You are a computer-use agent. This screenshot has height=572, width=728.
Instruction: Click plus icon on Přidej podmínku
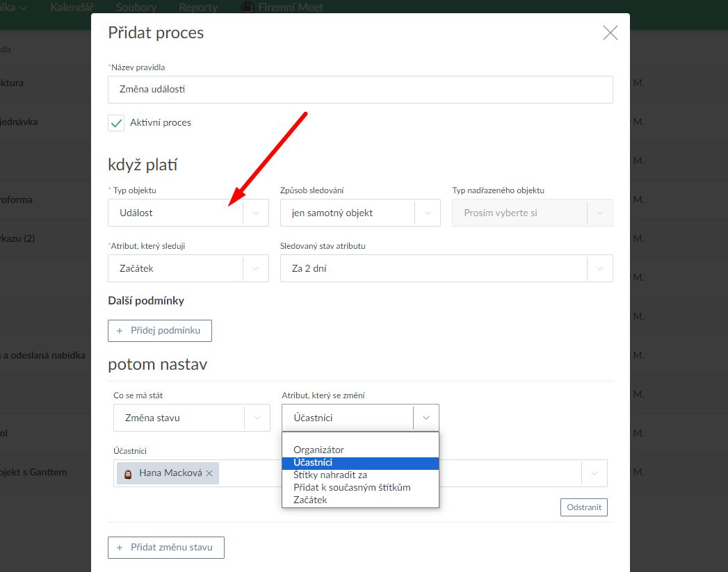click(x=120, y=331)
